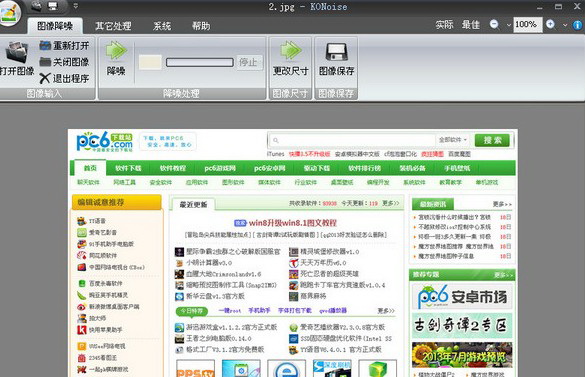Expand the quick access toolbar customize arrow
This screenshot has height=377, width=585.
tap(76, 6)
